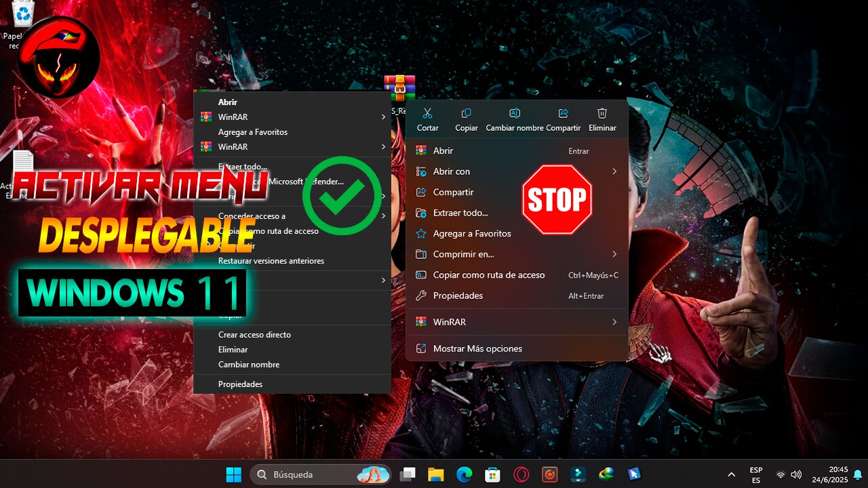The image size is (868, 488).
Task: Expand the Conceder acceso a submenu arrow
Action: click(383, 216)
